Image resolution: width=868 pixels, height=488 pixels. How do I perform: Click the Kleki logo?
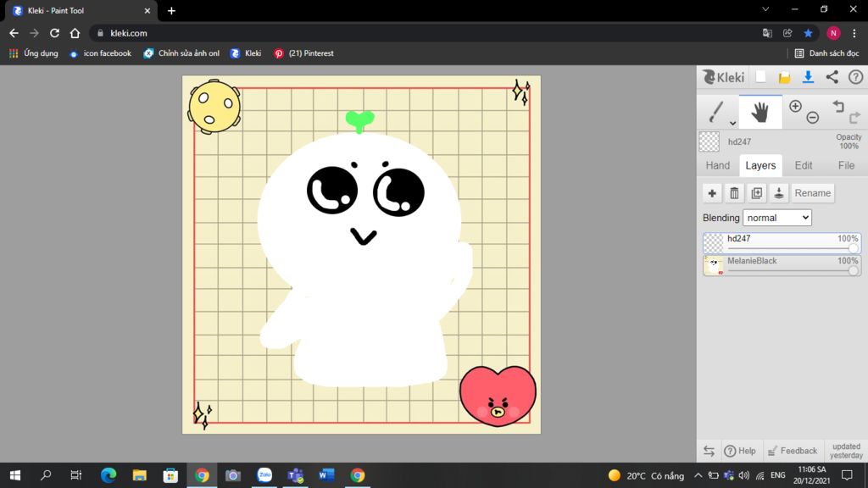coord(723,77)
